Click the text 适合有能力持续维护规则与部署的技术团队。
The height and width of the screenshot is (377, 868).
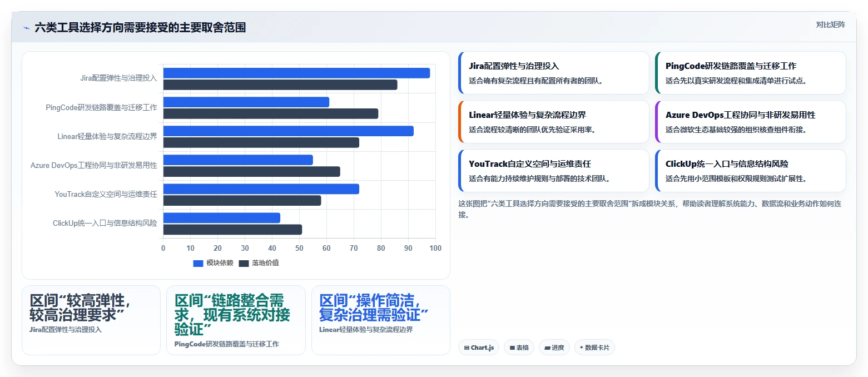point(540,178)
